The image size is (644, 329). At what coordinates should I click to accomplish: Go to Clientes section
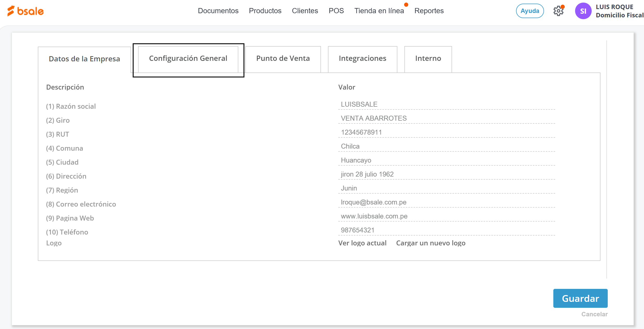point(305,11)
